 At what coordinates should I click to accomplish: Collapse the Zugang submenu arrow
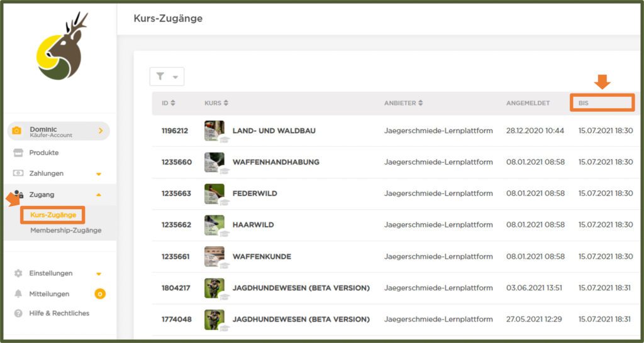click(x=99, y=195)
